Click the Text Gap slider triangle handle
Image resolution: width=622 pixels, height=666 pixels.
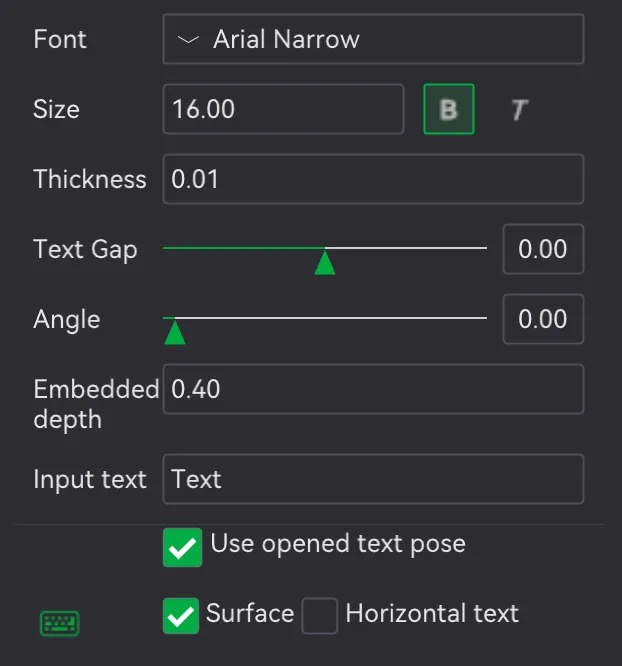coord(325,262)
